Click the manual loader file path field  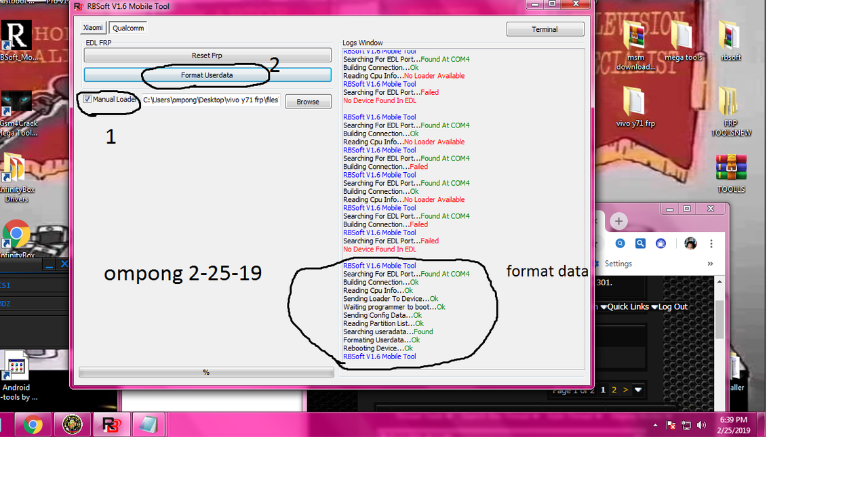[210, 100]
